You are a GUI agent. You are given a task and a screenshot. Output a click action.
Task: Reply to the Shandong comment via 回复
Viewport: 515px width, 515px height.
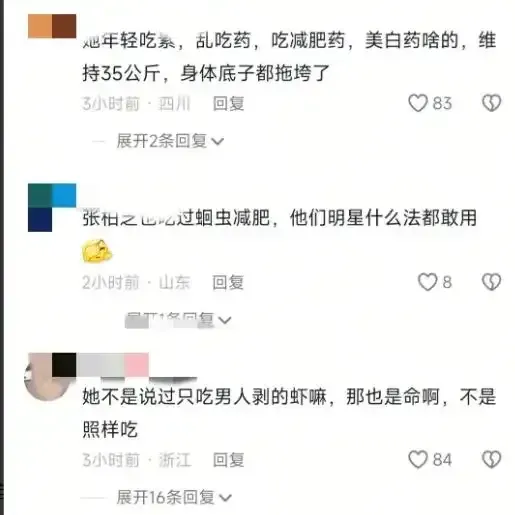(228, 282)
